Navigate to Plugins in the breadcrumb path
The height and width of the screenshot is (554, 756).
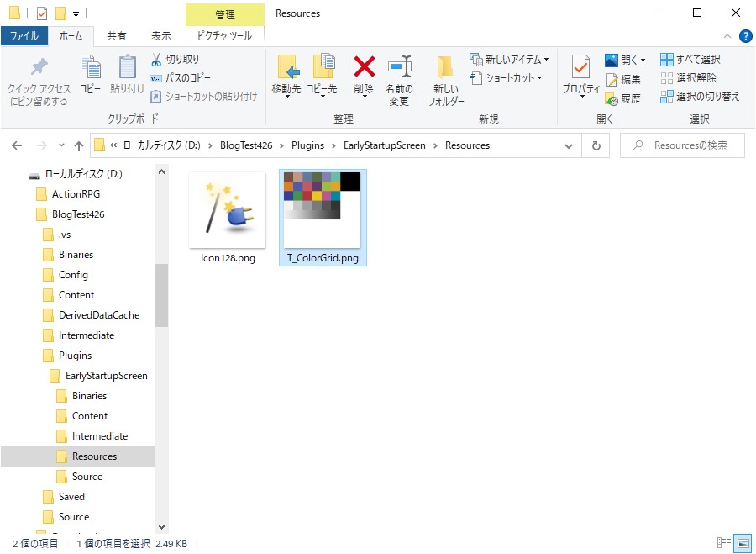(x=307, y=145)
